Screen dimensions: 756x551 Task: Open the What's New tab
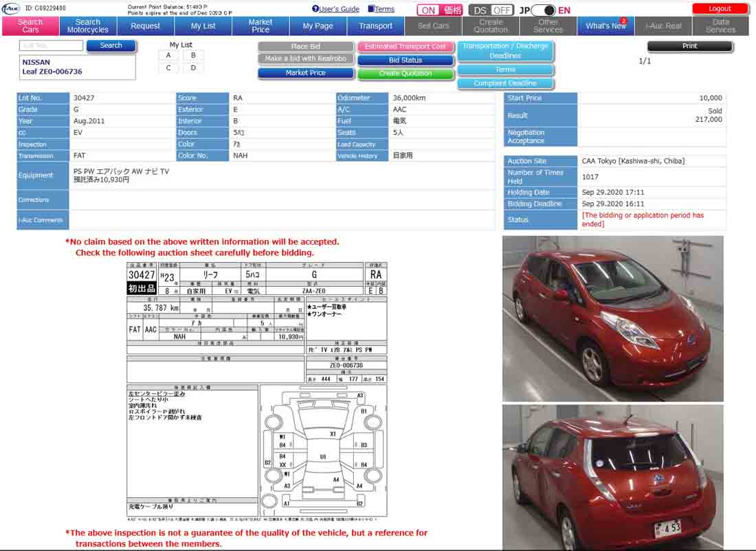[605, 26]
